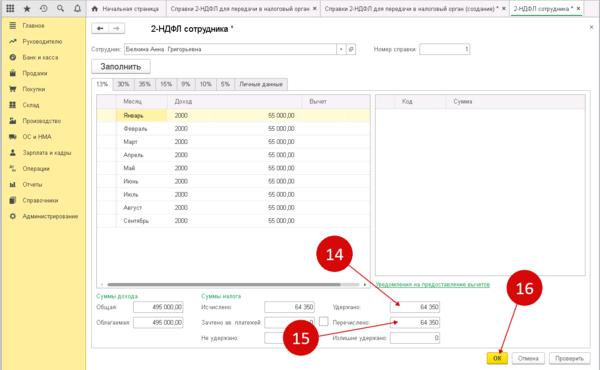600x370 pixels.
Task: Select the Январь row
Action: [x=233, y=116]
